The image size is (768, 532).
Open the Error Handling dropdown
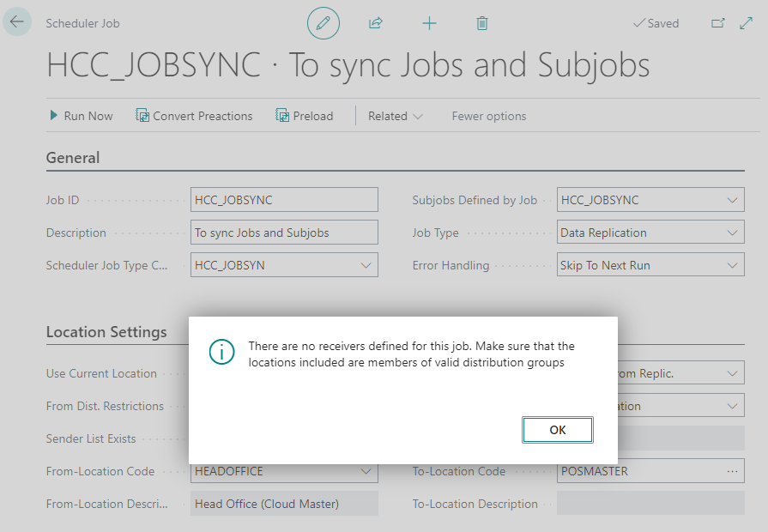click(x=732, y=265)
